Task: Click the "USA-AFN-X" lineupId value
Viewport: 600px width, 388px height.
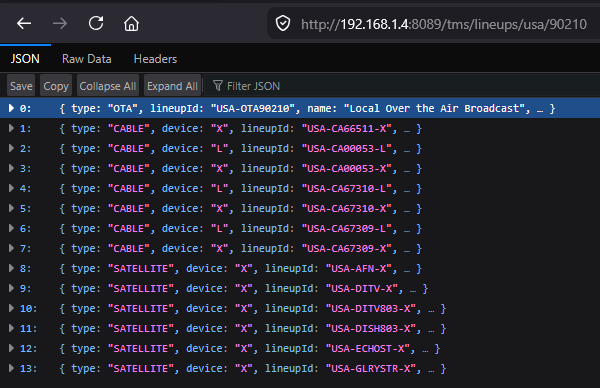Action: pyautogui.click(x=359, y=268)
